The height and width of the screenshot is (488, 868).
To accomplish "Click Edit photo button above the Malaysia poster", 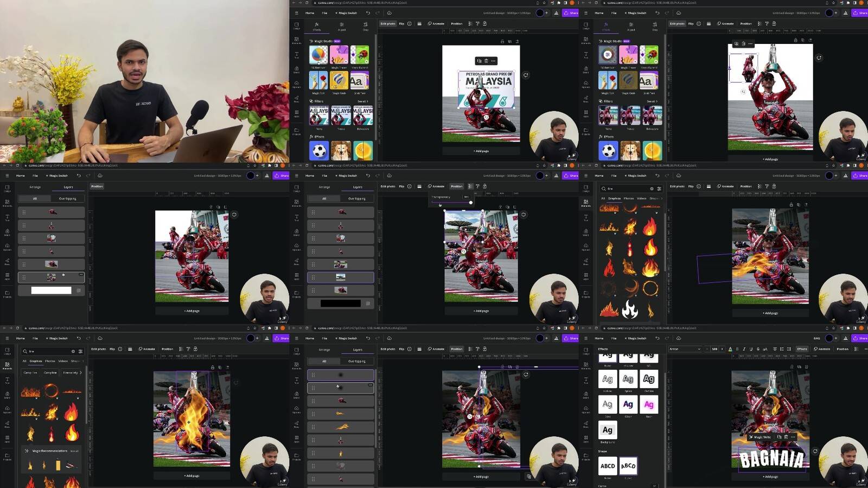I will [x=388, y=24].
